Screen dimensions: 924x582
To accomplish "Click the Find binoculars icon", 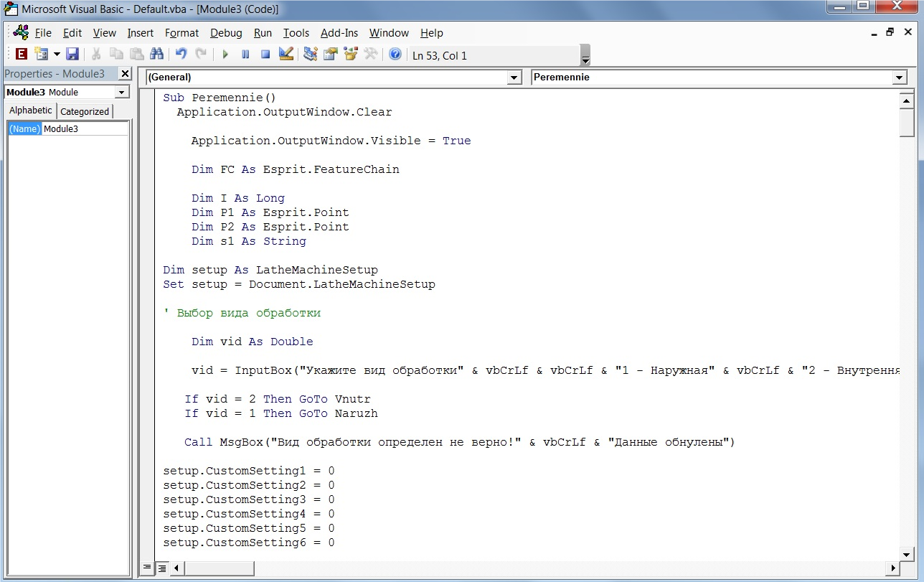I will 156,55.
